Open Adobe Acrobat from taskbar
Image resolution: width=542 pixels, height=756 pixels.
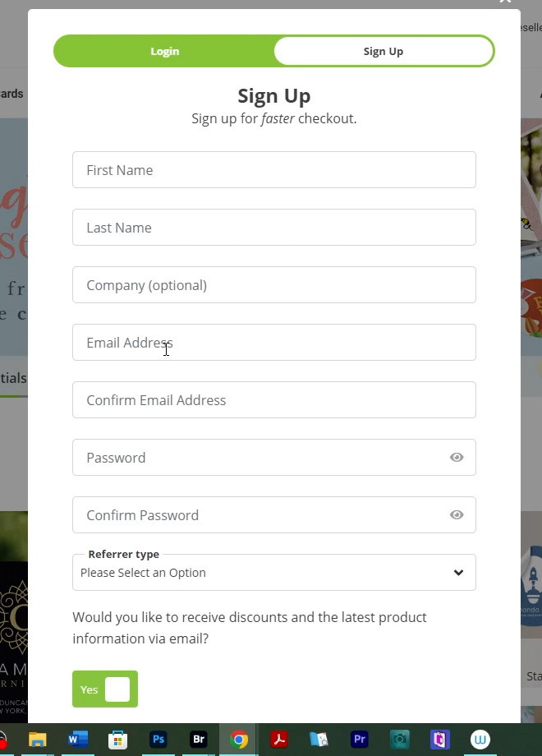[279, 739]
